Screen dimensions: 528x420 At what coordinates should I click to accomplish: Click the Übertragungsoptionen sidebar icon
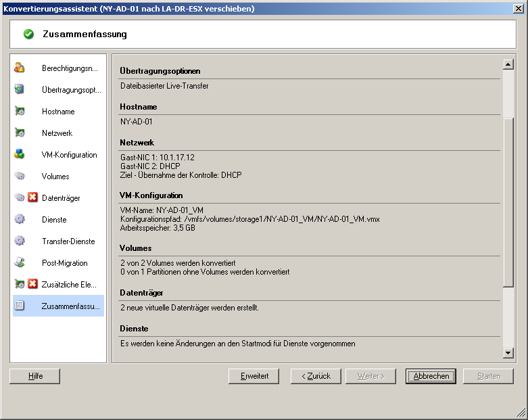click(x=20, y=89)
